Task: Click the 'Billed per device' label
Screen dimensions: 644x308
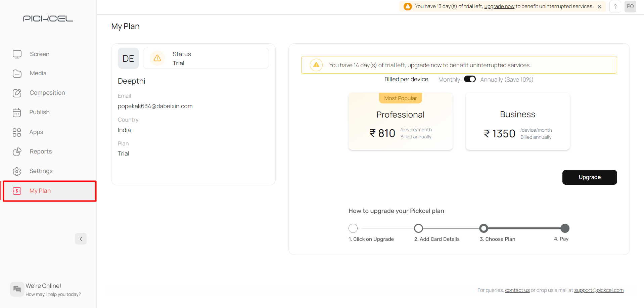Action: click(x=406, y=79)
